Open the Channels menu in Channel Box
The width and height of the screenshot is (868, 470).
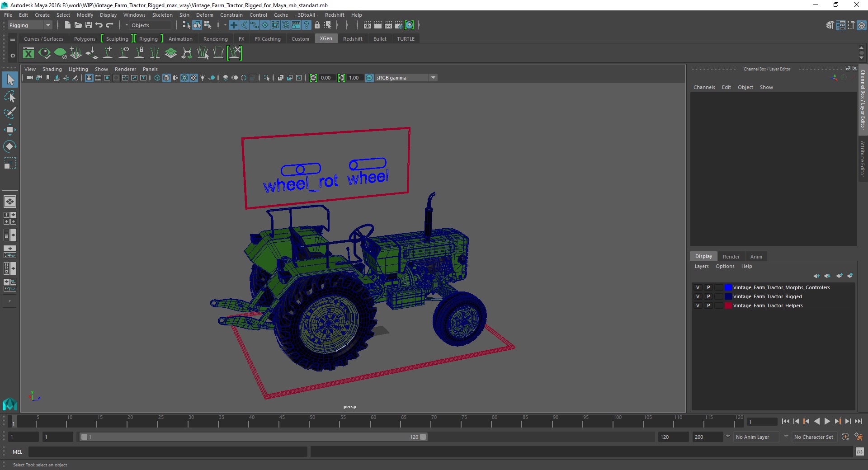pos(704,87)
